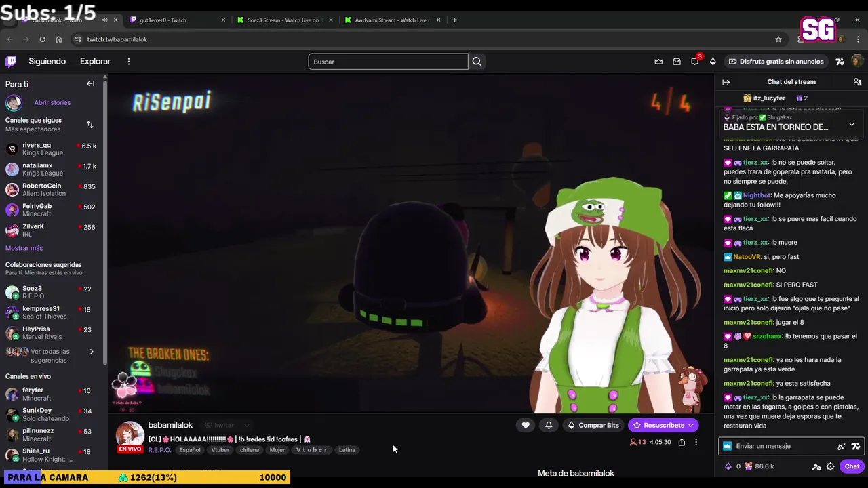Collapse the Para ti sidebar
Screen dimensions: 868x488
(x=90, y=84)
